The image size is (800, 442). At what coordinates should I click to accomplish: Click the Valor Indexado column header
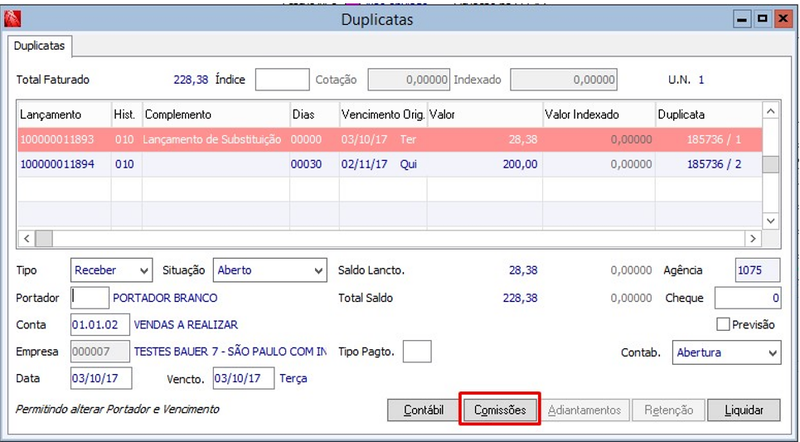pyautogui.click(x=598, y=114)
